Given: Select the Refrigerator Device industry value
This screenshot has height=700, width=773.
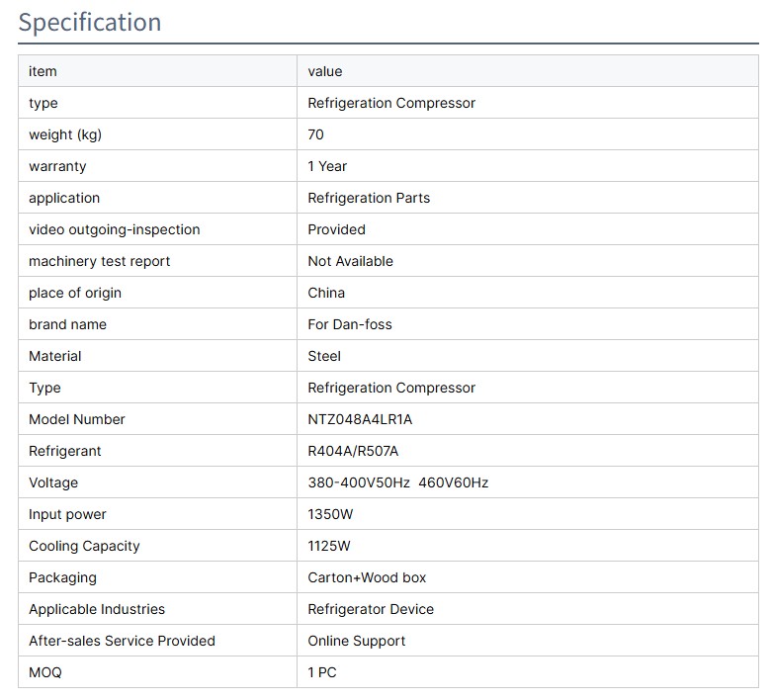Looking at the screenshot, I should (371, 609).
